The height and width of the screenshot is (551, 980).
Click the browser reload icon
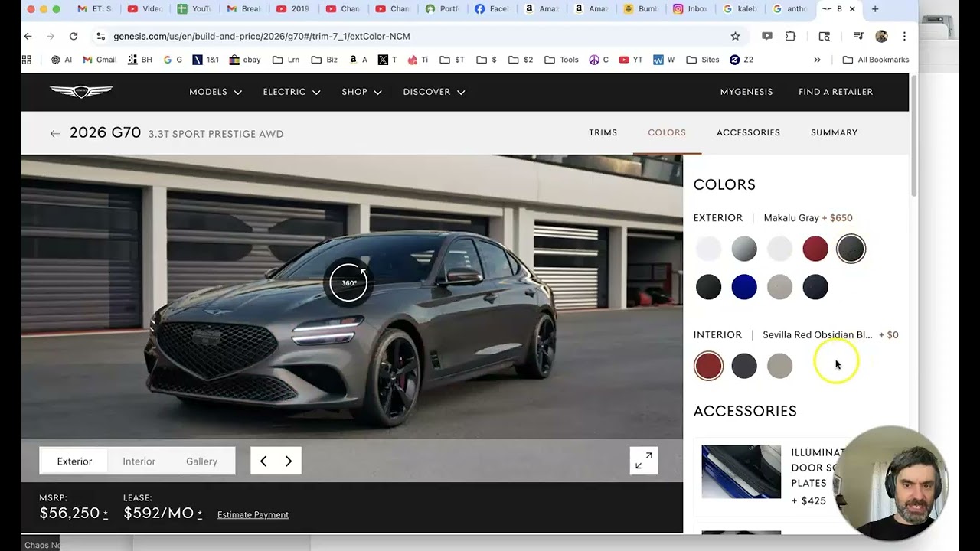point(73,36)
